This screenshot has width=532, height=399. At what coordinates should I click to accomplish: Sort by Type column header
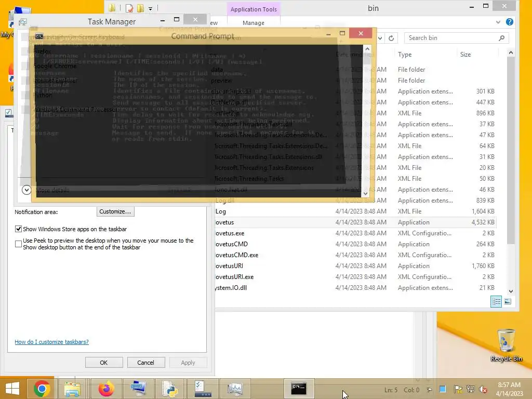click(405, 54)
